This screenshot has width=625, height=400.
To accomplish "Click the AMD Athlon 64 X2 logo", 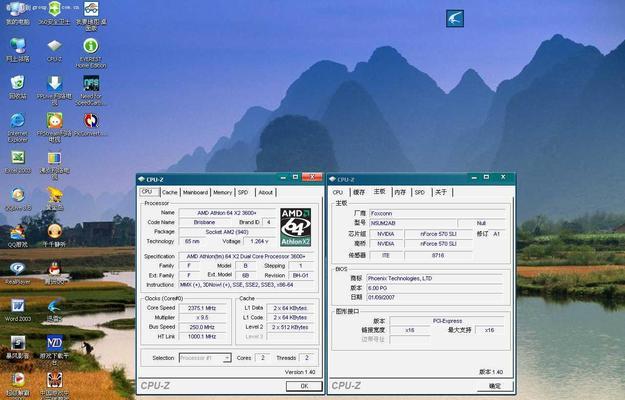I will (x=295, y=227).
